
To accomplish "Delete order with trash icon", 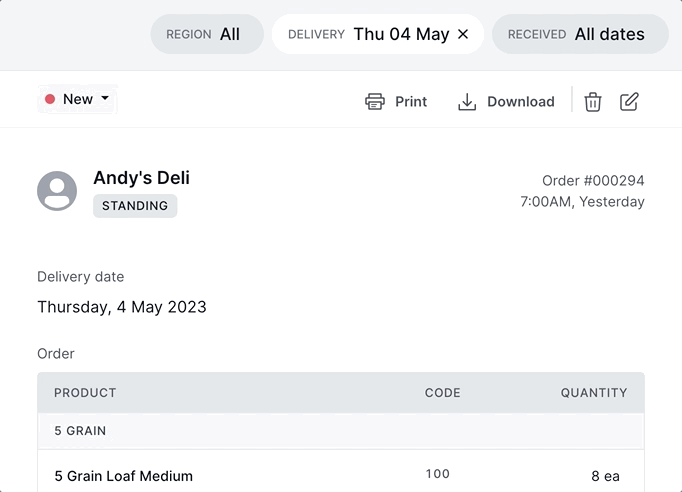I will pyautogui.click(x=593, y=101).
